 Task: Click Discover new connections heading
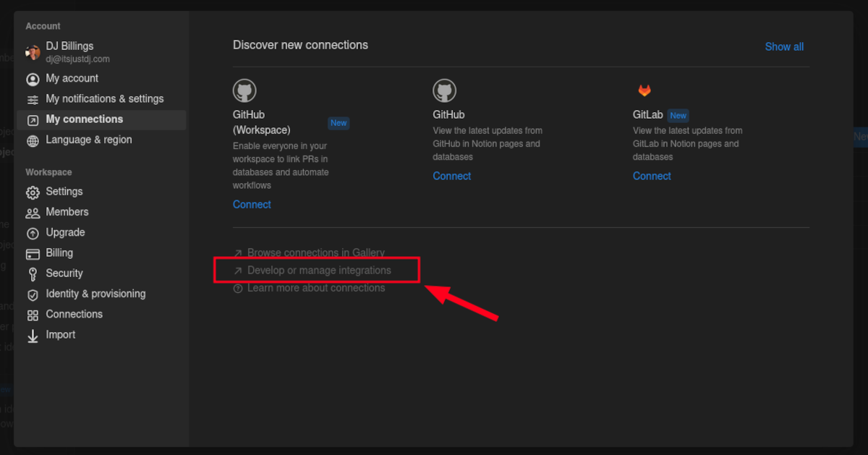[300, 45]
